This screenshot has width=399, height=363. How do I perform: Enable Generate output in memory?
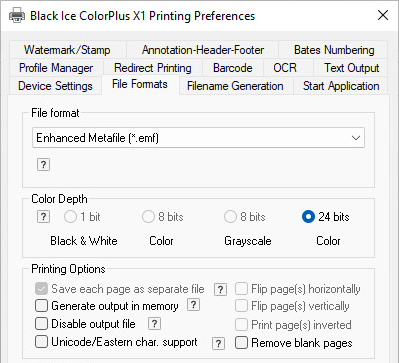click(41, 306)
